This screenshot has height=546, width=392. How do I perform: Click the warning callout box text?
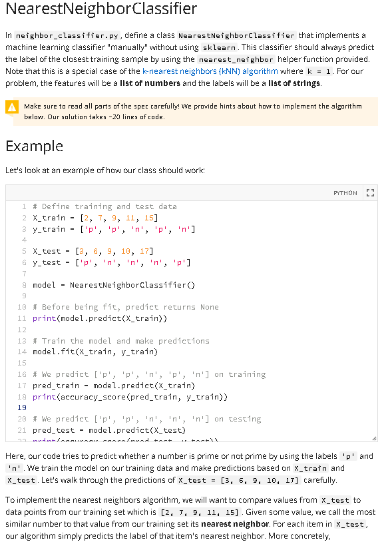point(193,111)
